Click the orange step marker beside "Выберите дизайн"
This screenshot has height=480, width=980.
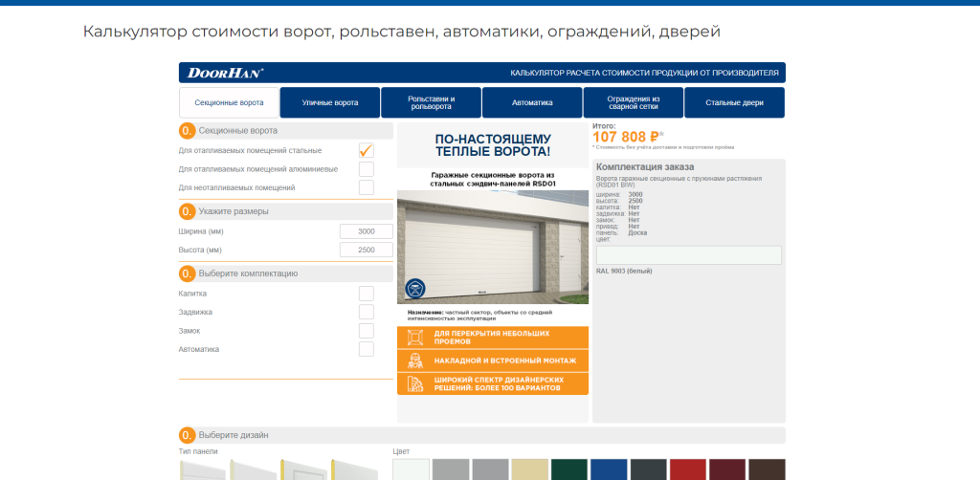188,435
